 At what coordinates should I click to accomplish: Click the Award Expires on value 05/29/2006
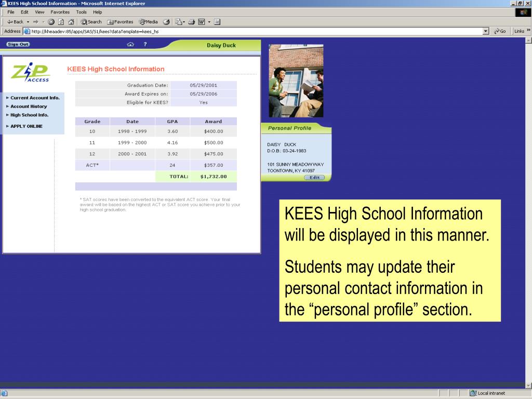pos(203,94)
